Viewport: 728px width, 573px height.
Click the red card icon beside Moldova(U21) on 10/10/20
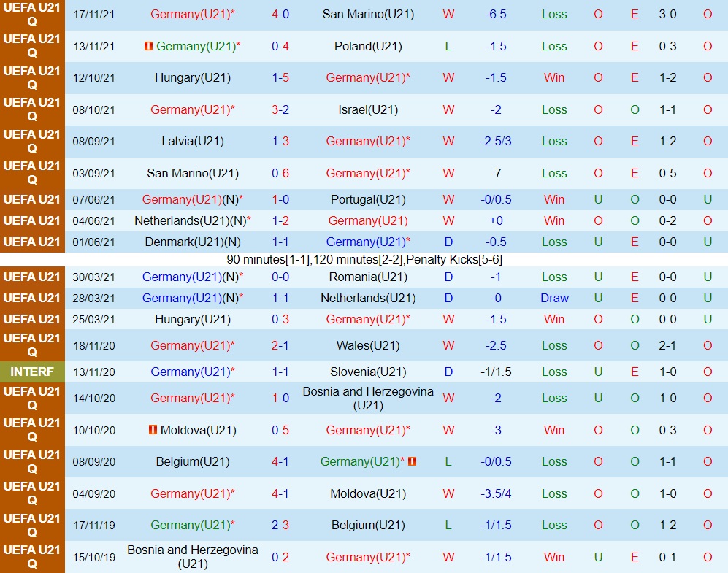[x=153, y=430]
